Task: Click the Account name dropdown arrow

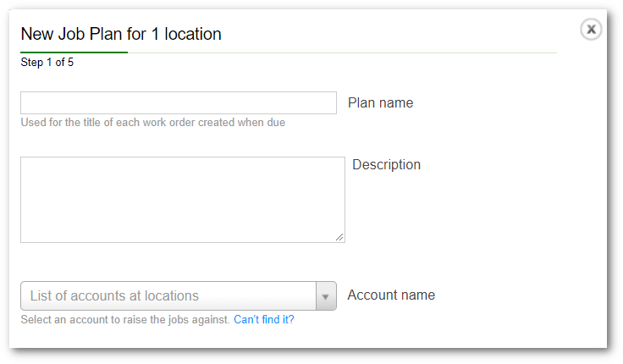Action: (326, 296)
